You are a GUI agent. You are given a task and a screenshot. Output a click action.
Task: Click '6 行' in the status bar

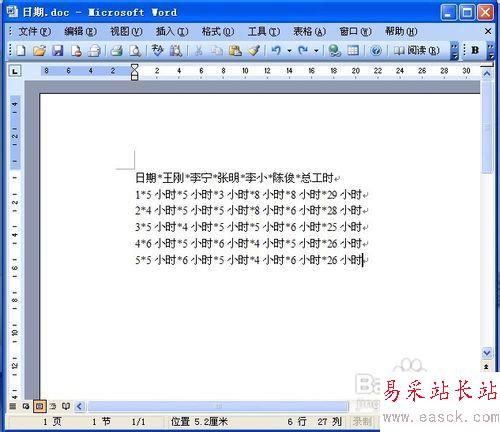click(297, 422)
